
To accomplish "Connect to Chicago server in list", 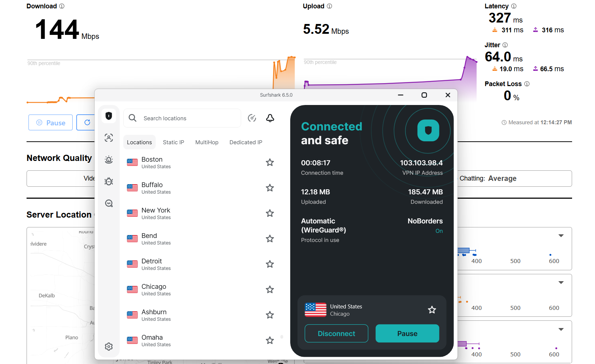I will (200, 290).
